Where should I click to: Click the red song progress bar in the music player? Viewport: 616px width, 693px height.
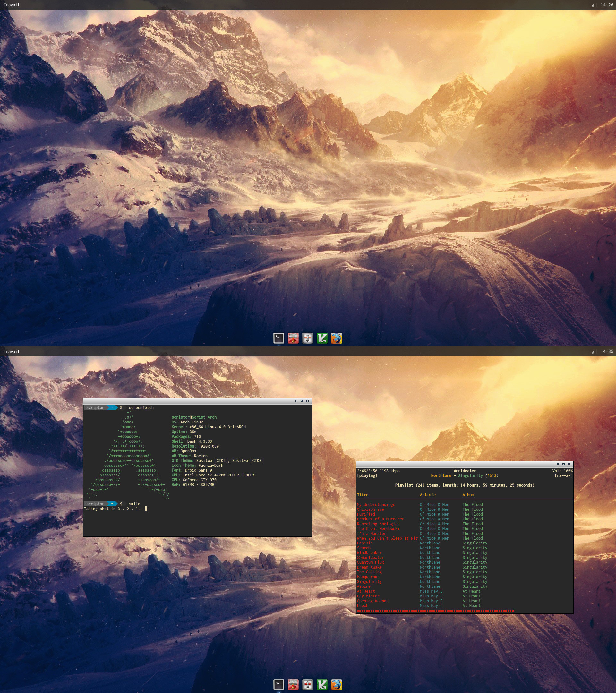(x=435, y=611)
